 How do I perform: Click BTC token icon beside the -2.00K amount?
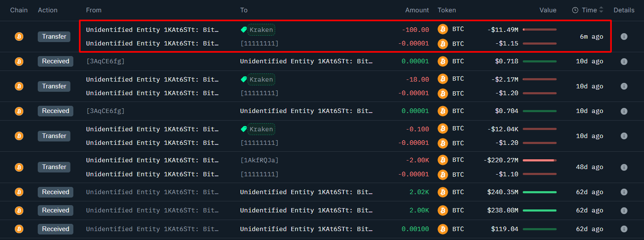pos(443,160)
